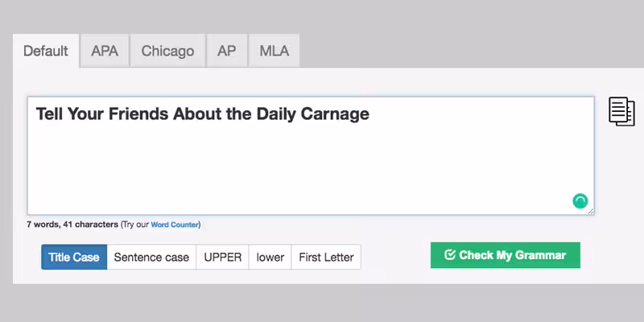This screenshot has height=322, width=644.
Task: Enable the Title Case option
Action: (x=74, y=258)
